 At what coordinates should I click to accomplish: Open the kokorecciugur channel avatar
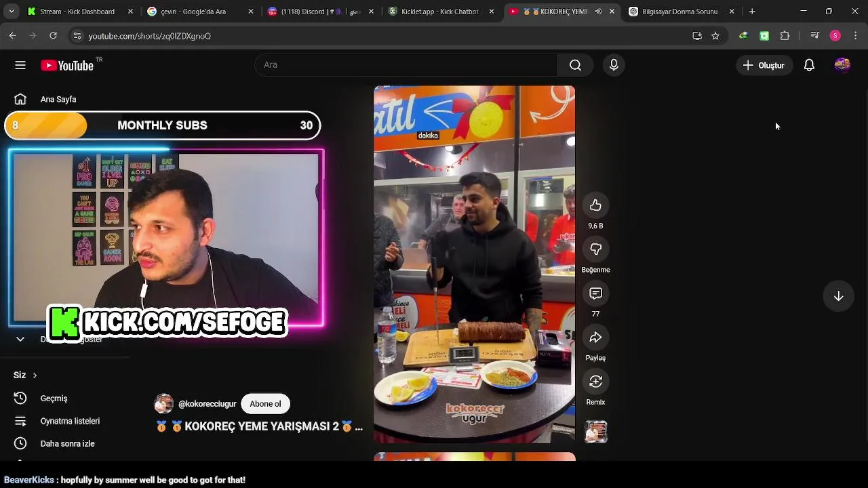[163, 404]
